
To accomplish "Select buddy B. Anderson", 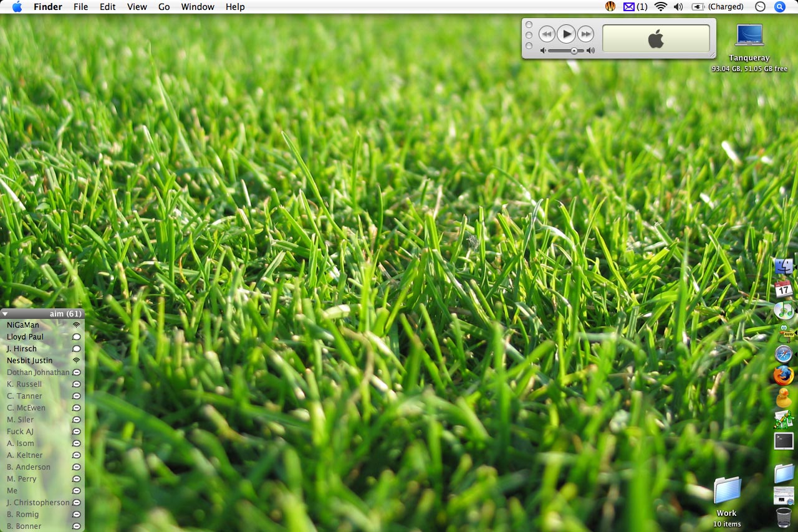I will point(42,467).
